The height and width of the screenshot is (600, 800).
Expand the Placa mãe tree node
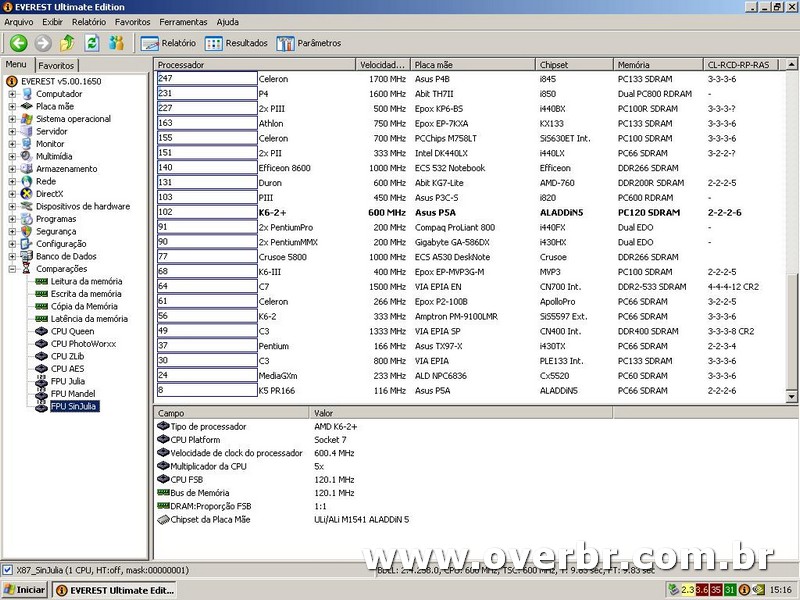[x=13, y=106]
